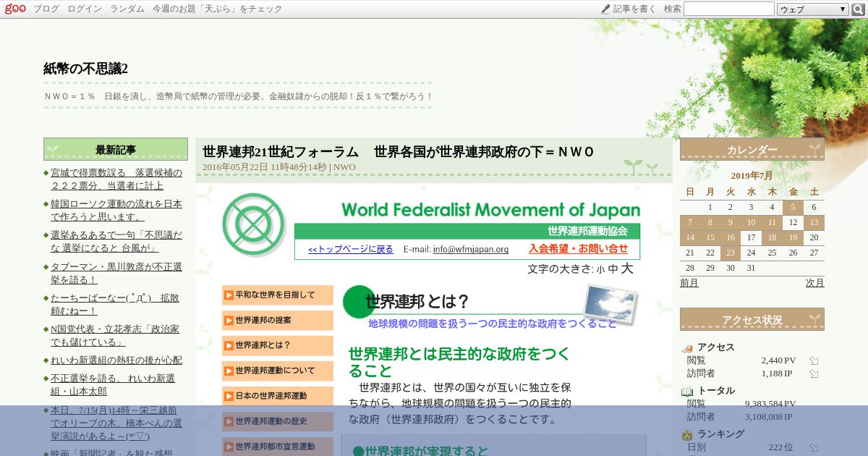The width and height of the screenshot is (868, 456).
Task: Open the arrow icon beside 訪問者 1,188 IP
Action: tap(814, 373)
